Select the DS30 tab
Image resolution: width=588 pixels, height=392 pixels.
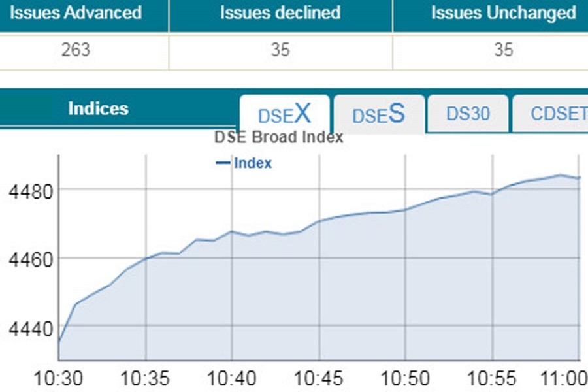pyautogui.click(x=468, y=113)
